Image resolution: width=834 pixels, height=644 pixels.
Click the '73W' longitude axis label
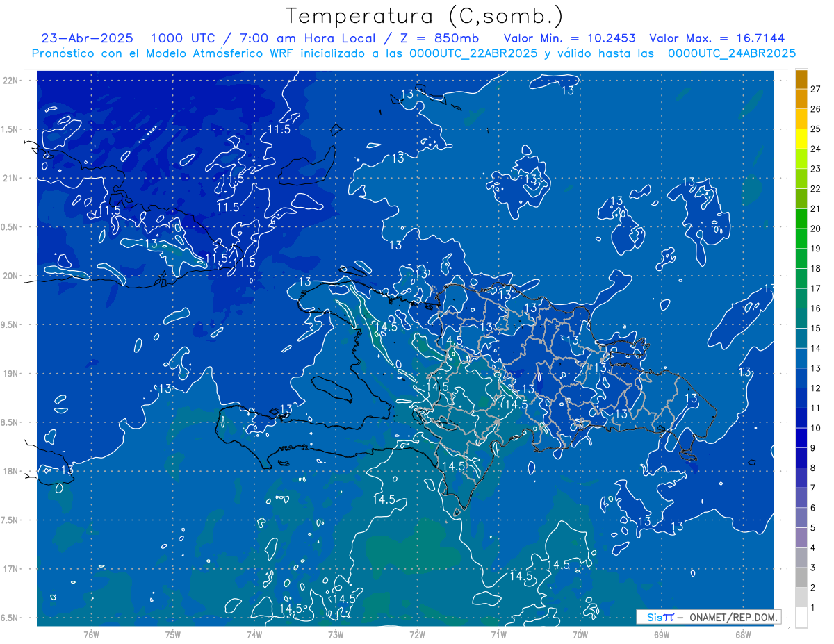tap(336, 634)
